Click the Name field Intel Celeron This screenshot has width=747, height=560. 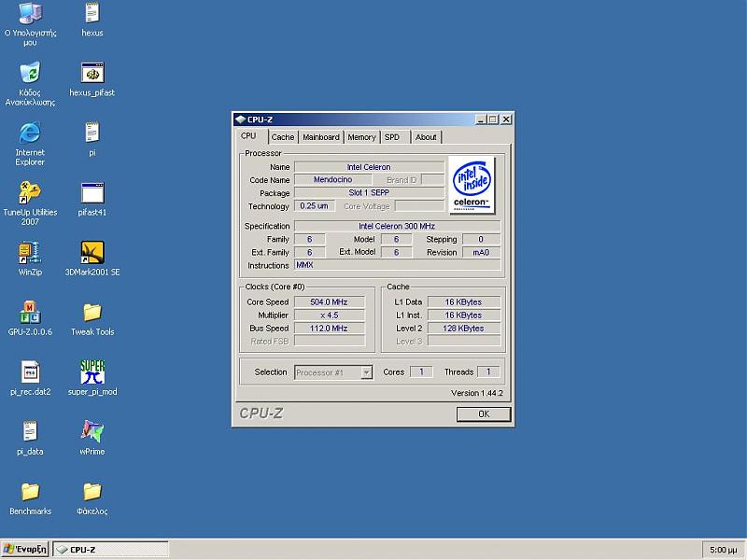pyautogui.click(x=369, y=167)
